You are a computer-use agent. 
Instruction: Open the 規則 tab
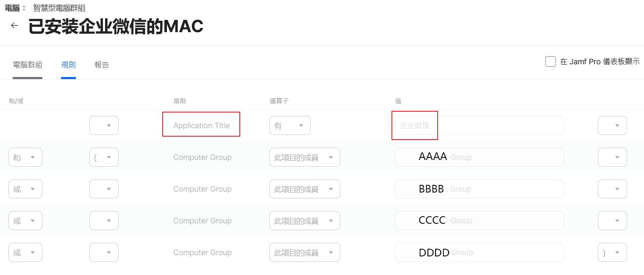68,65
